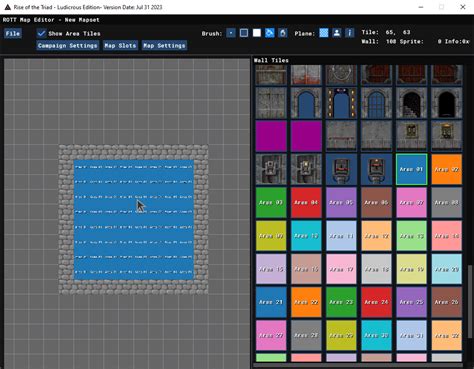Select the light green Area 13 tile
This screenshot has width=474, height=369.
click(411, 236)
